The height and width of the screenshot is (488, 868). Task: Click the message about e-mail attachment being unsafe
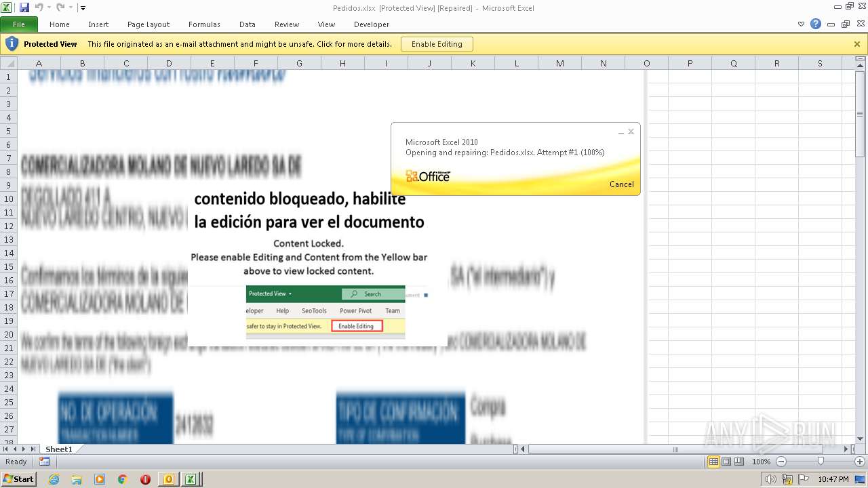[x=239, y=44]
